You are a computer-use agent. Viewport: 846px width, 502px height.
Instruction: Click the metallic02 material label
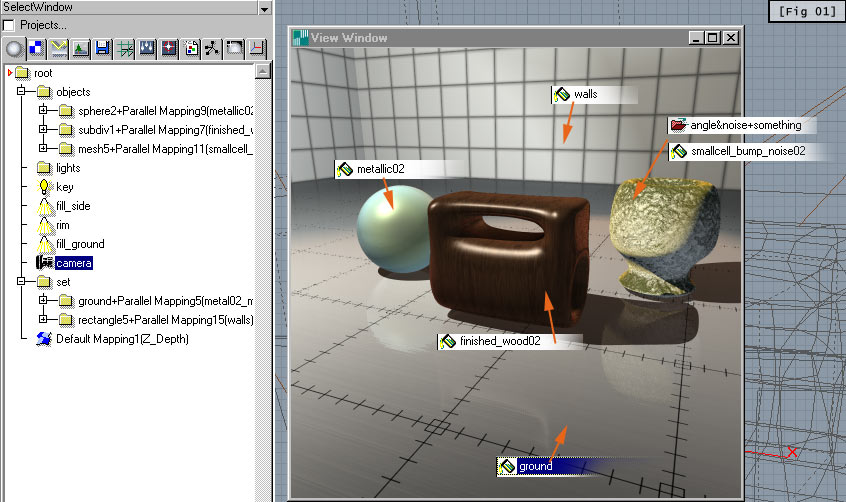point(381,170)
